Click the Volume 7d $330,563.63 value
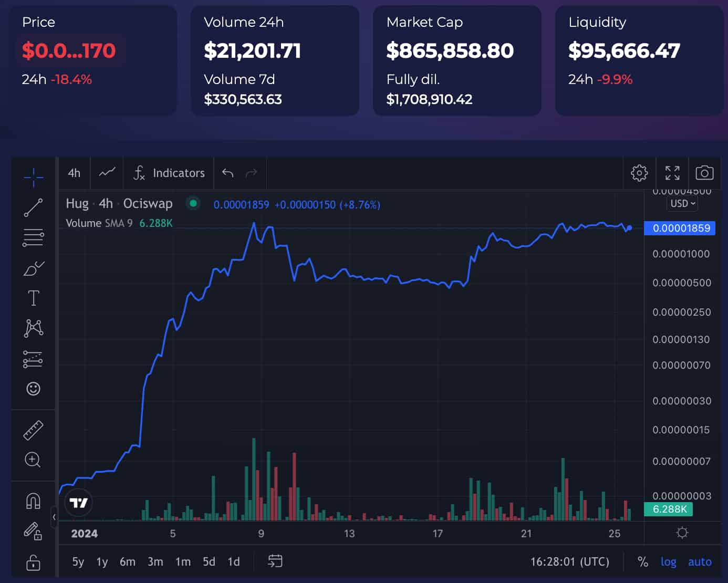Image resolution: width=728 pixels, height=583 pixels. coord(243,99)
